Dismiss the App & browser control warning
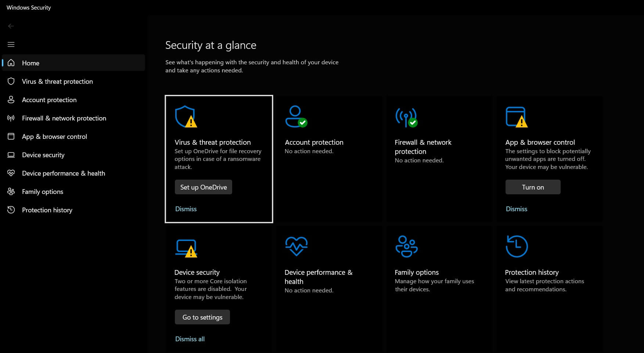Viewport: 644px width, 353px height. coord(517,209)
